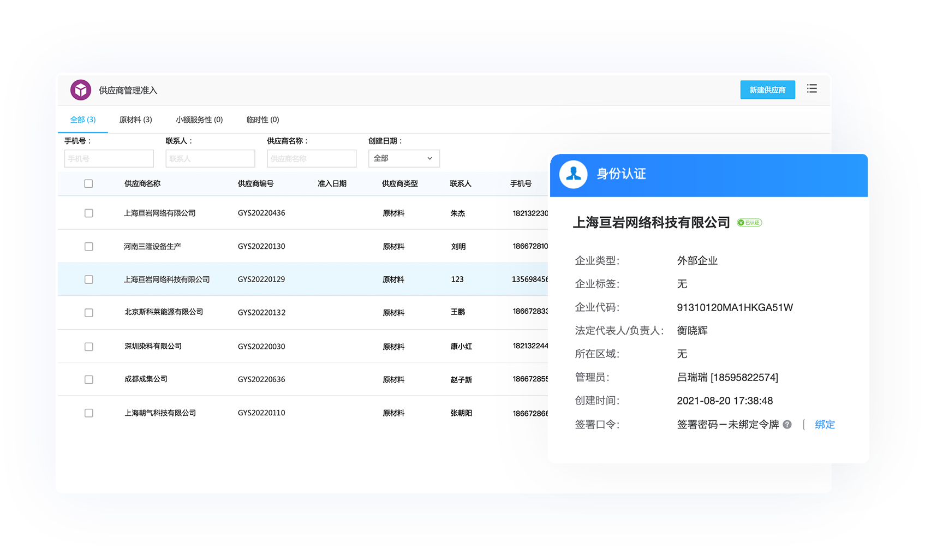
Task: Click into the 联系人 filter field
Action: 210,159
